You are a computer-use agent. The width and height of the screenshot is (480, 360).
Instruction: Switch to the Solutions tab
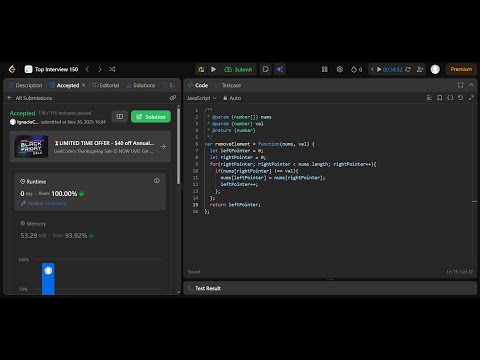[141, 85]
